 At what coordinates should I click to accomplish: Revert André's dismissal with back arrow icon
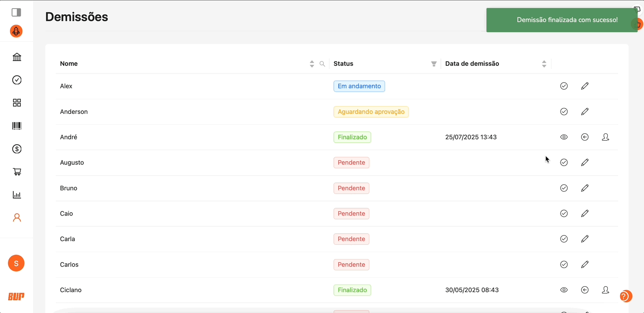[585, 137]
